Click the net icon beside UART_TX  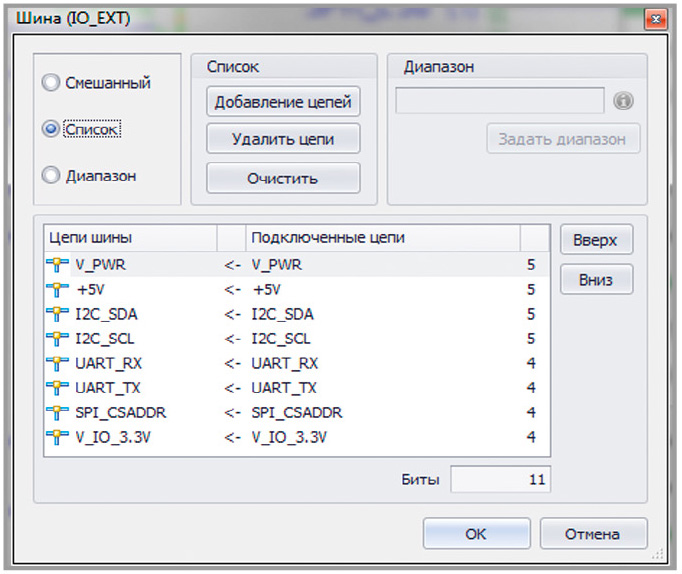click(57, 387)
